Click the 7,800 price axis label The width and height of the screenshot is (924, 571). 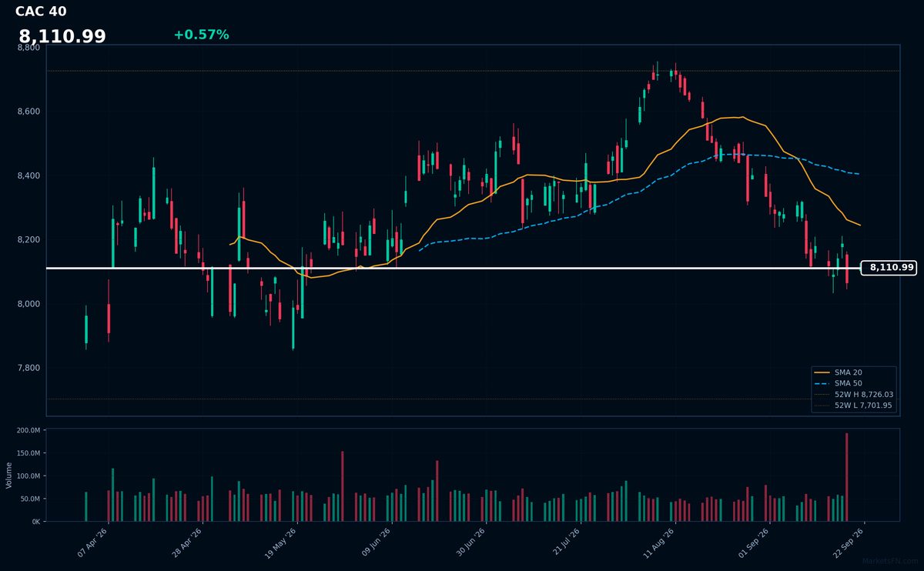[x=28, y=368]
